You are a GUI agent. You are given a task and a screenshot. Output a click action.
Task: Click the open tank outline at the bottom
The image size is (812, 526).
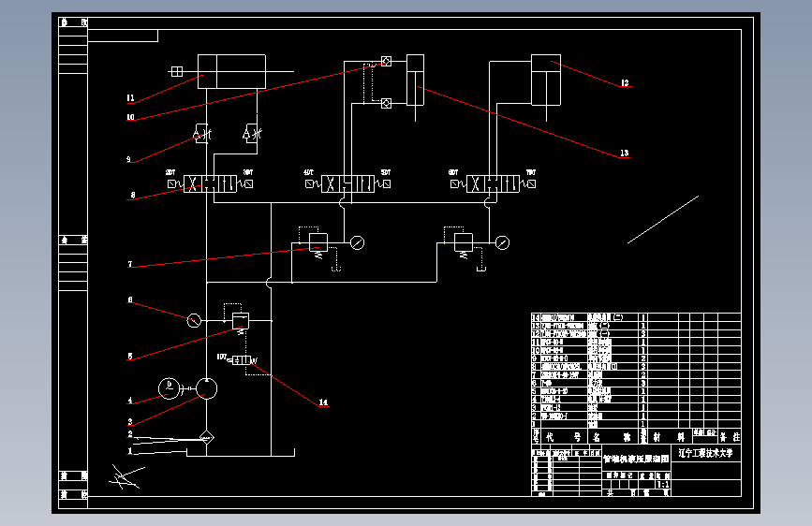[241, 453]
